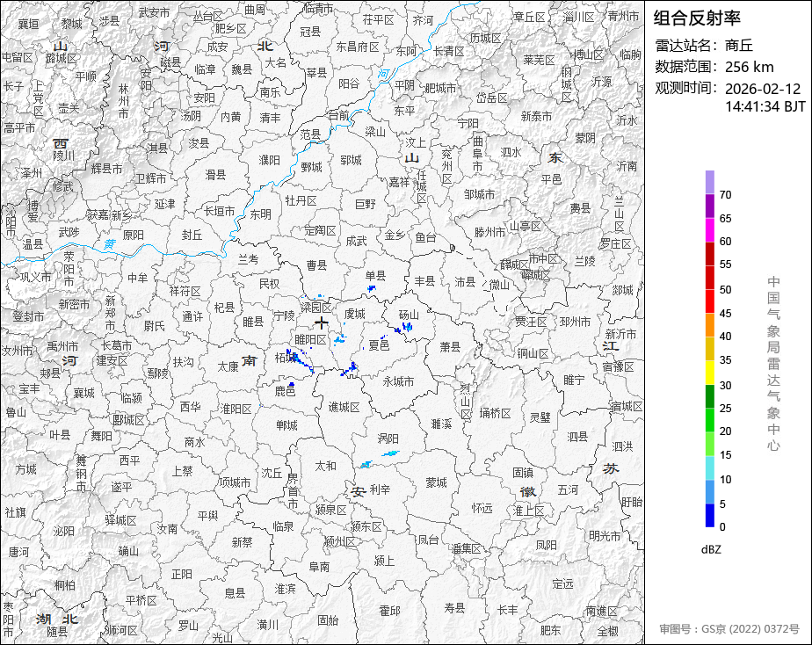Pick the dark blue legend segment above 0

coord(709,515)
